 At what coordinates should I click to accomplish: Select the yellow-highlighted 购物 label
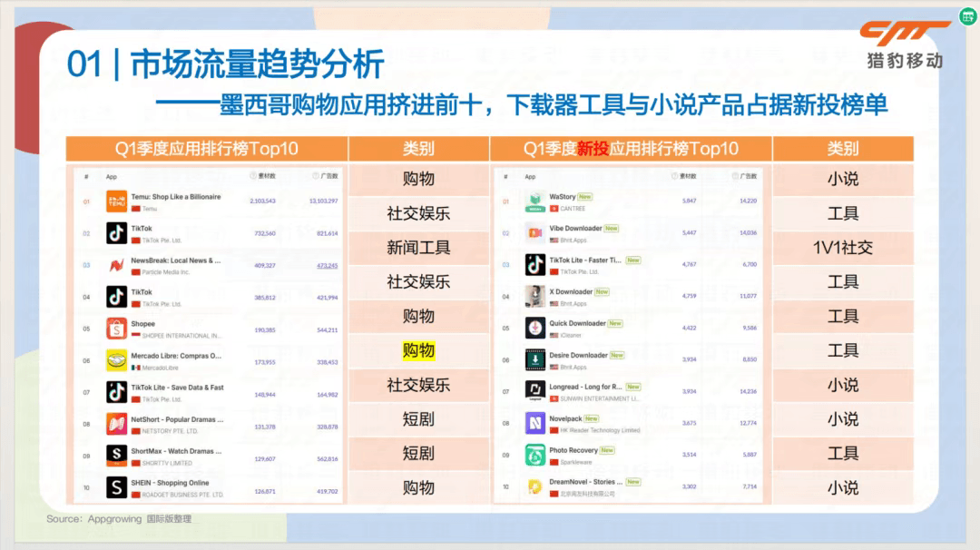pos(417,350)
